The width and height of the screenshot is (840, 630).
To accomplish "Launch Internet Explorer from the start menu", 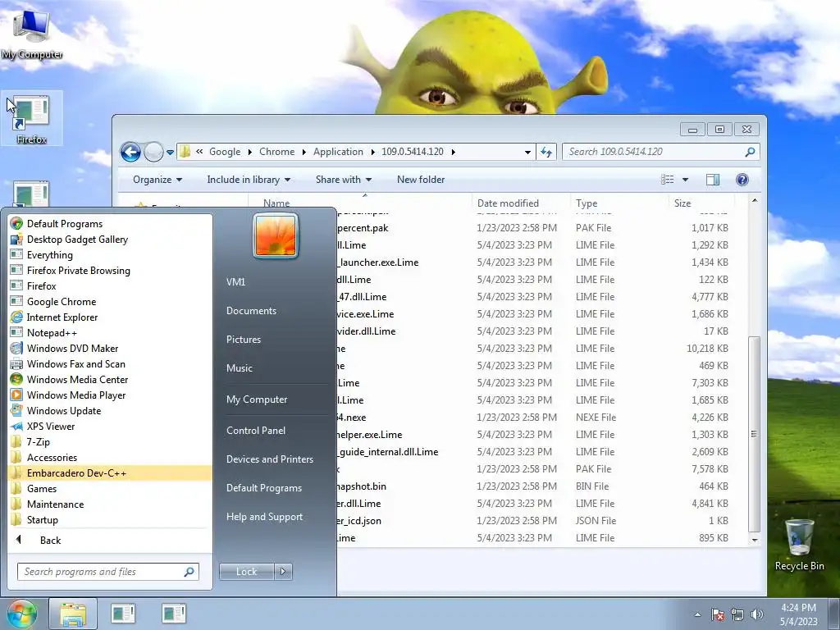I will [62, 317].
